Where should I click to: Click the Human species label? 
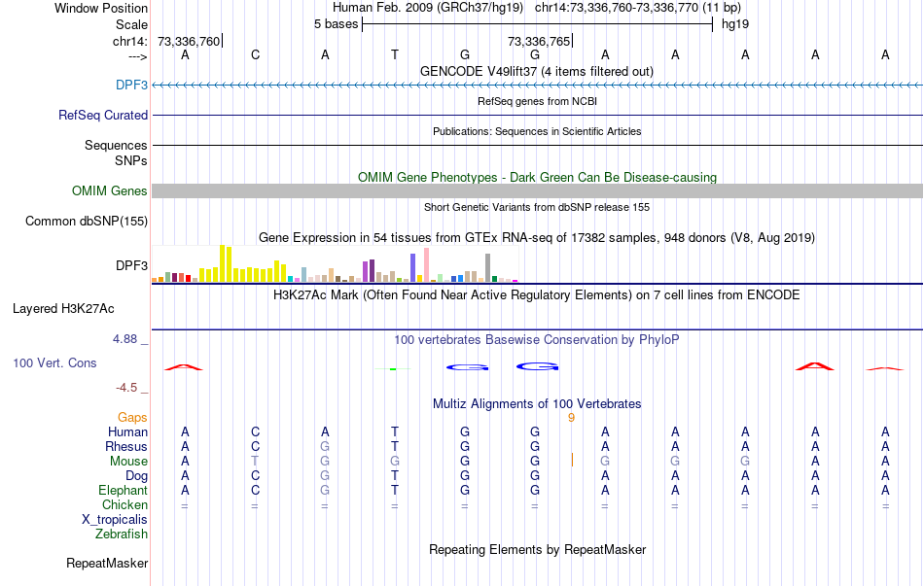[x=127, y=432]
